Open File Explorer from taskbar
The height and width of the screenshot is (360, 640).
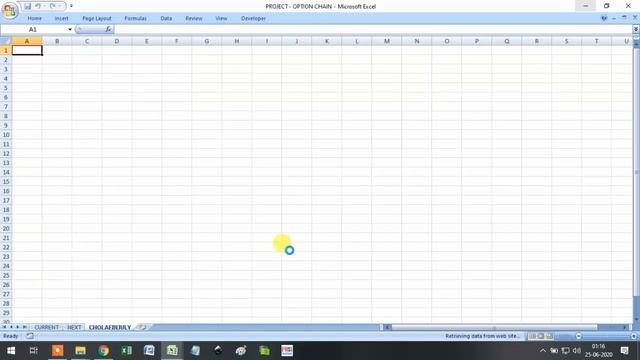[80, 351]
